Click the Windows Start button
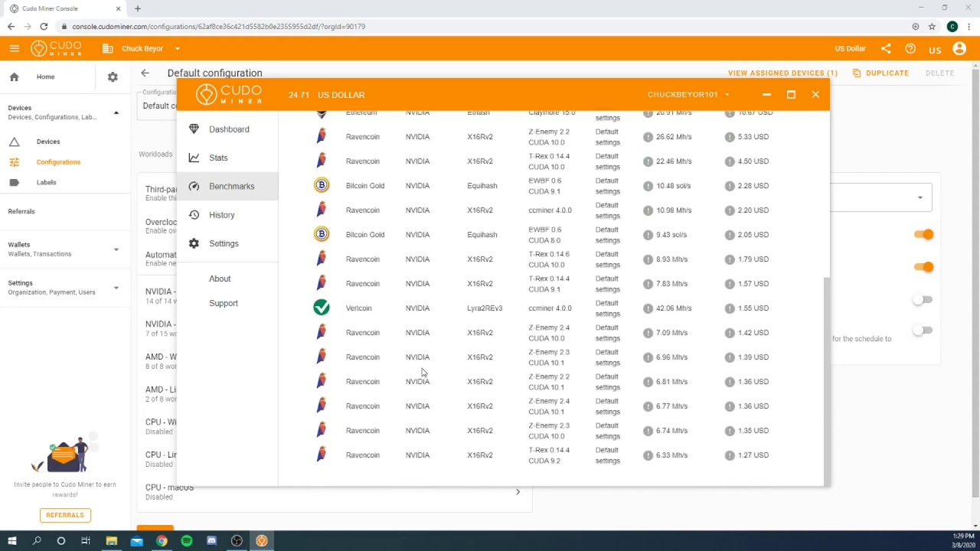 point(11,541)
